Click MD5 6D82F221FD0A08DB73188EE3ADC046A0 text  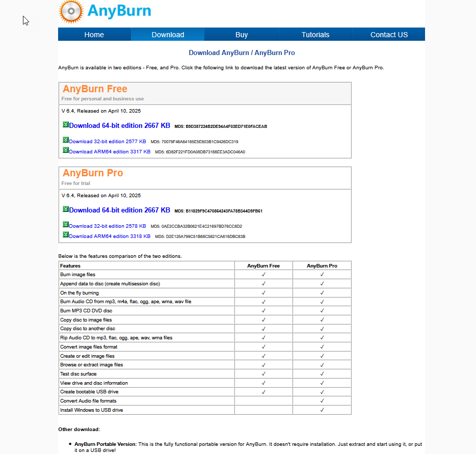(x=200, y=152)
